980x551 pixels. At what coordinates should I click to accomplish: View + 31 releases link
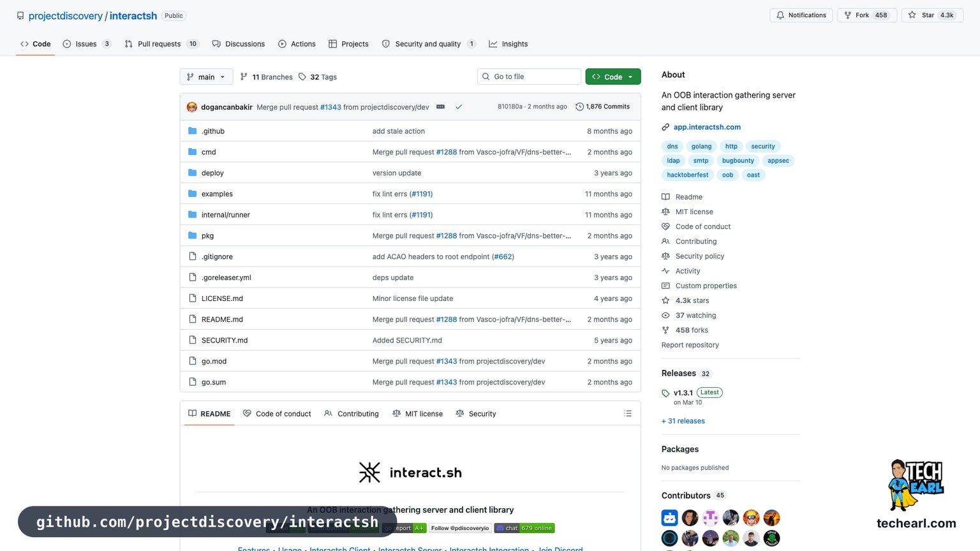[683, 421]
